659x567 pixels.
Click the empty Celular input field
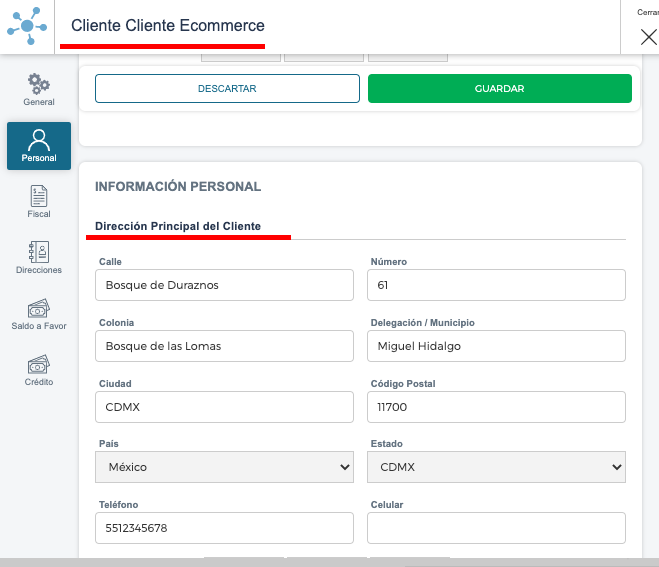click(x=496, y=528)
